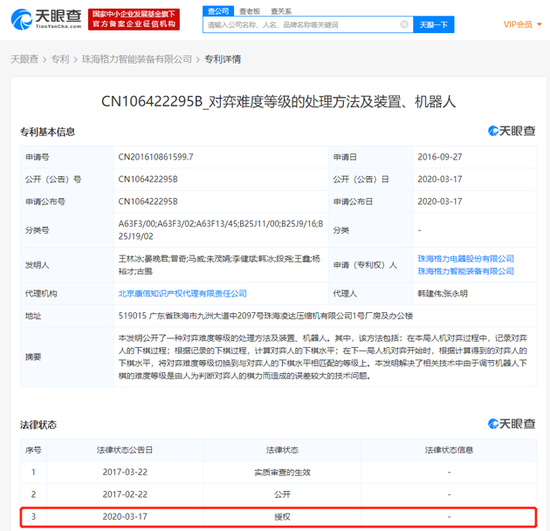The height and width of the screenshot is (531, 550).
Task: Clear the search box with the X icon
Action: coord(404,24)
